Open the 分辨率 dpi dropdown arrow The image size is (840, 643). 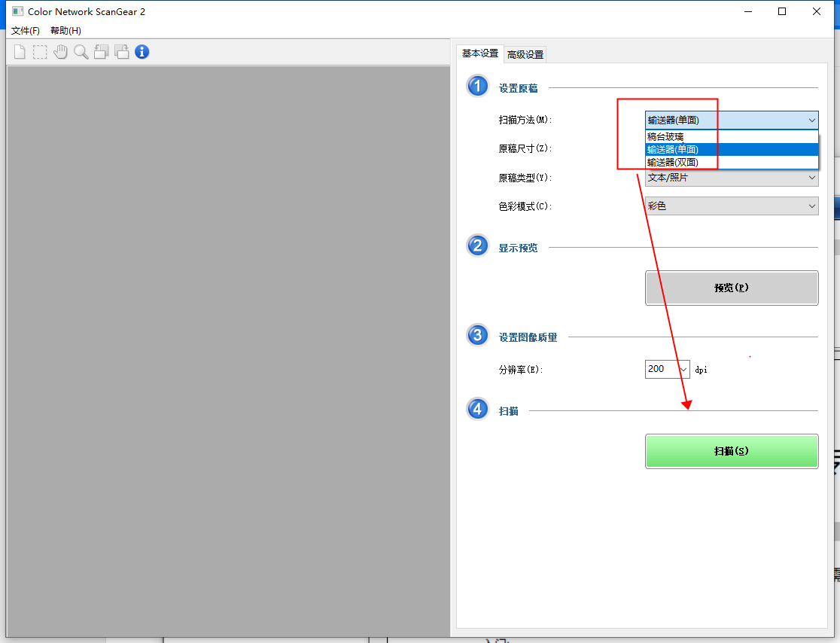pos(683,369)
